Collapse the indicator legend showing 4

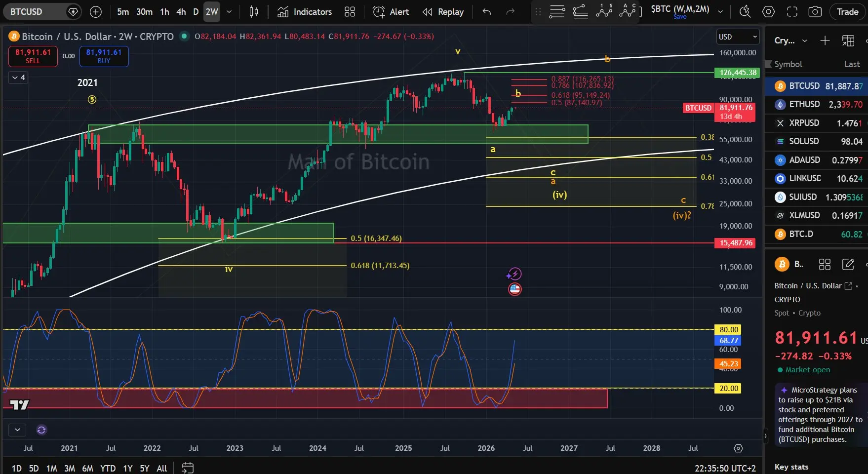tap(18, 78)
